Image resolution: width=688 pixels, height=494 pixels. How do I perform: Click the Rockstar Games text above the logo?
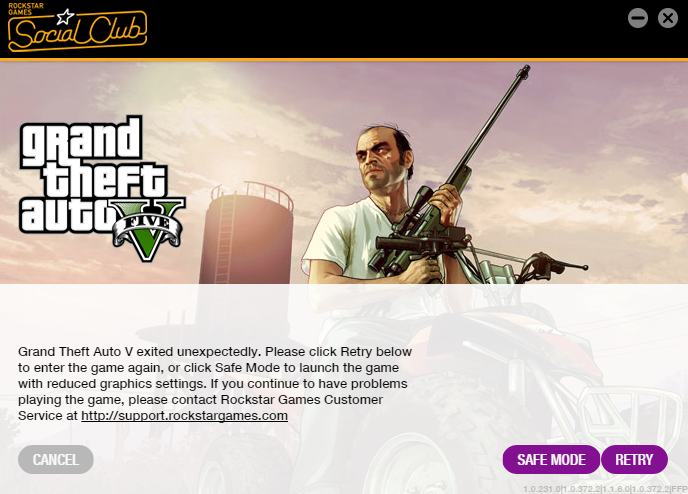(x=25, y=9)
